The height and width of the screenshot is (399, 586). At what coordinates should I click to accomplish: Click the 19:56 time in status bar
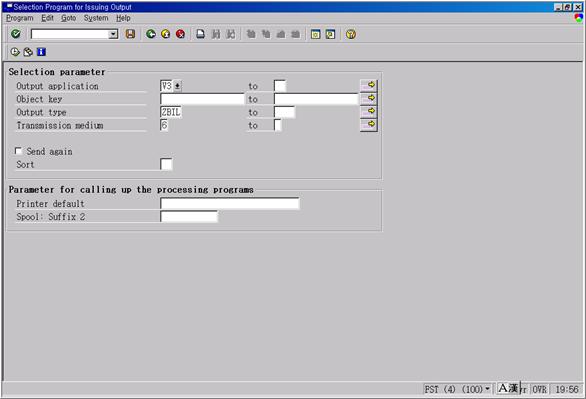coord(567,390)
